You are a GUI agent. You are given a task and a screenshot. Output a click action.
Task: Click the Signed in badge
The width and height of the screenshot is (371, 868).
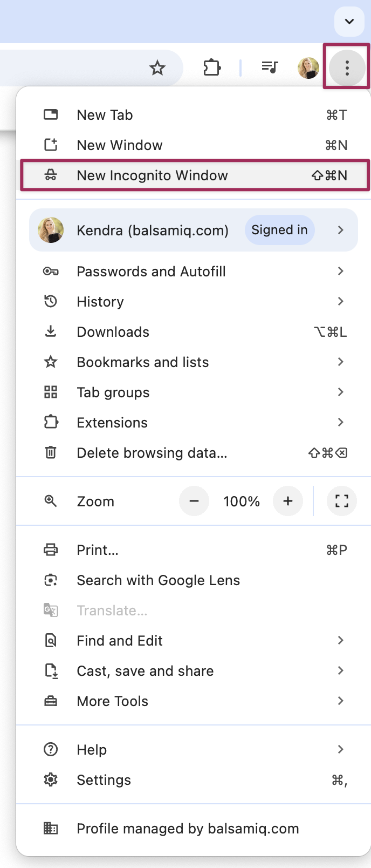point(279,230)
